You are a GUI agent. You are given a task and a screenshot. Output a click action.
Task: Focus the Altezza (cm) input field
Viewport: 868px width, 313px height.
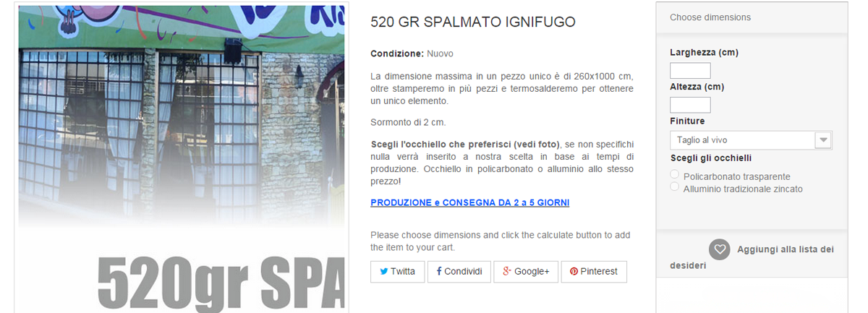pyautogui.click(x=690, y=105)
